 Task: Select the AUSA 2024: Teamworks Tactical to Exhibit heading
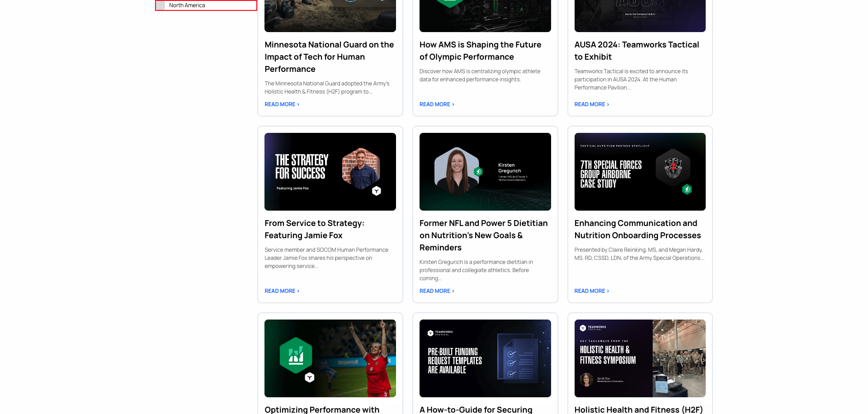coord(637,51)
